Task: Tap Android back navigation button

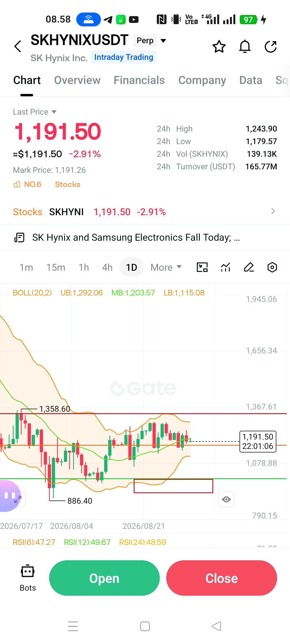Action: 216,626
